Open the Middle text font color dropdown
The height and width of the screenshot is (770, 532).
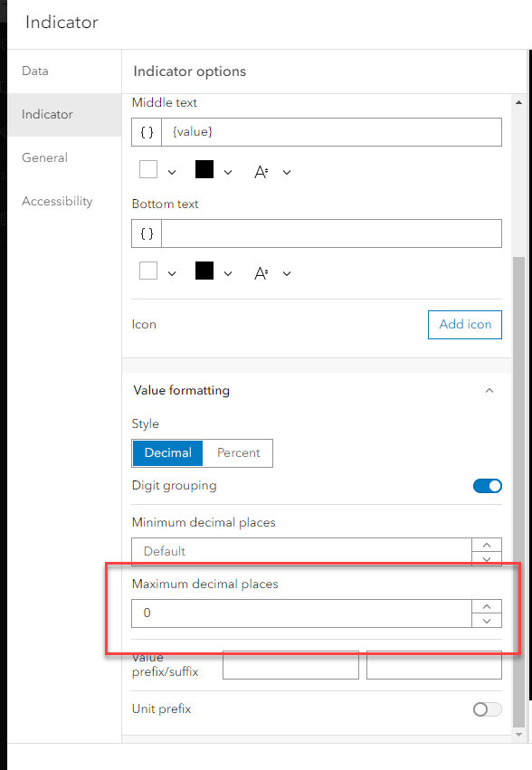tap(227, 171)
